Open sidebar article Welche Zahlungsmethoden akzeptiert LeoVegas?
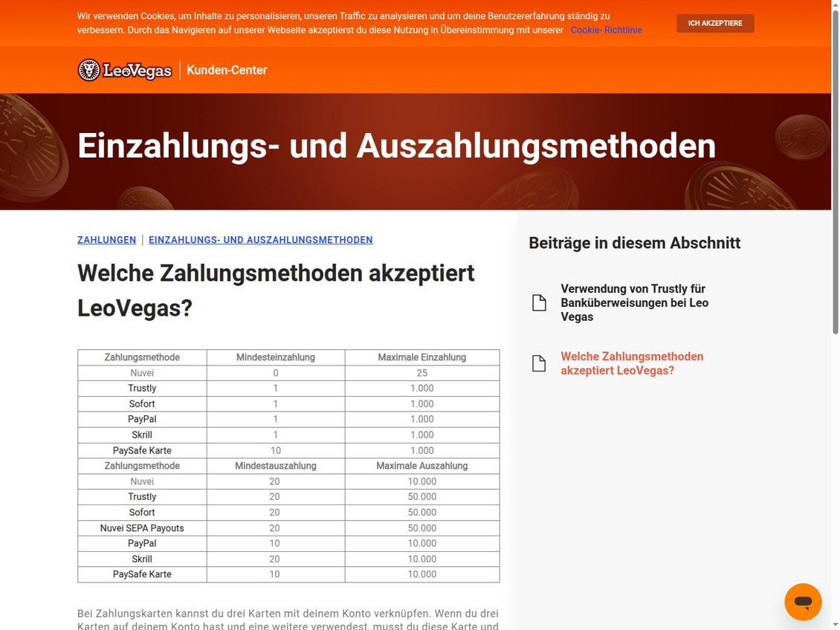The height and width of the screenshot is (630, 840). 632,363
